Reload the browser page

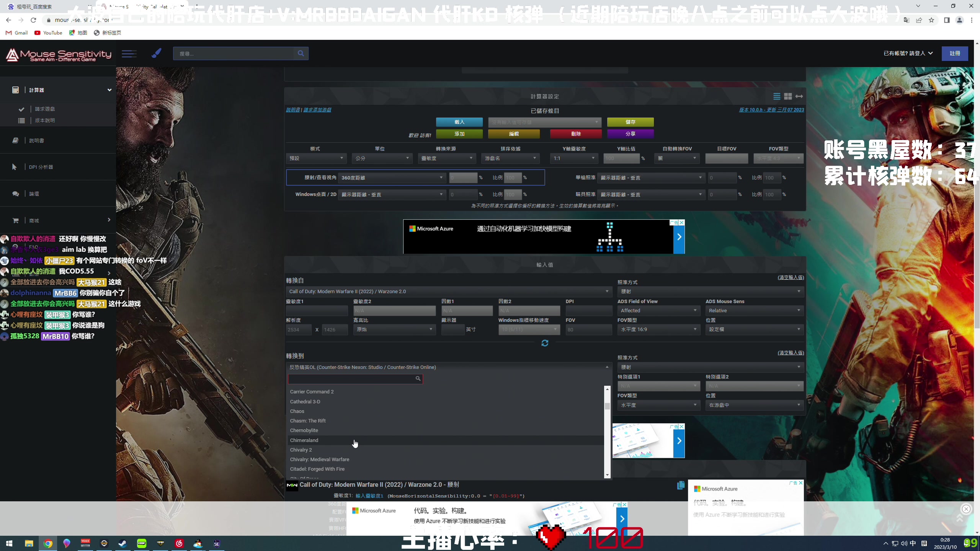(x=33, y=20)
